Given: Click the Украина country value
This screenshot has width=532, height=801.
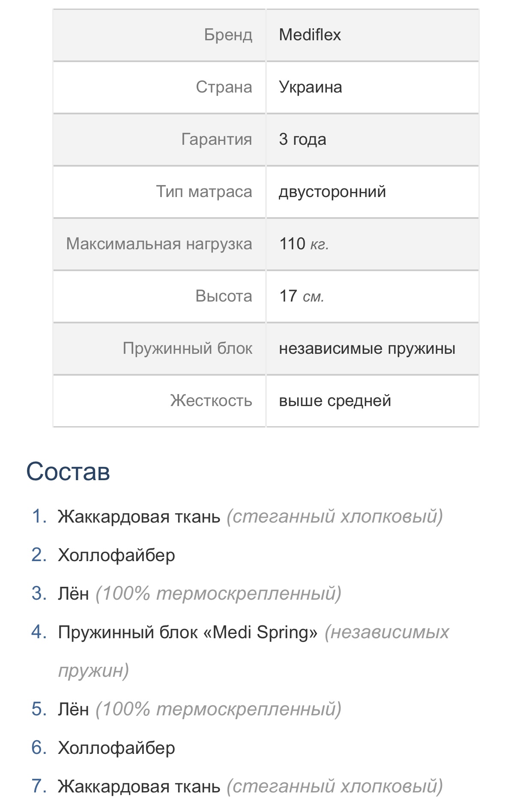Looking at the screenshot, I should [310, 87].
